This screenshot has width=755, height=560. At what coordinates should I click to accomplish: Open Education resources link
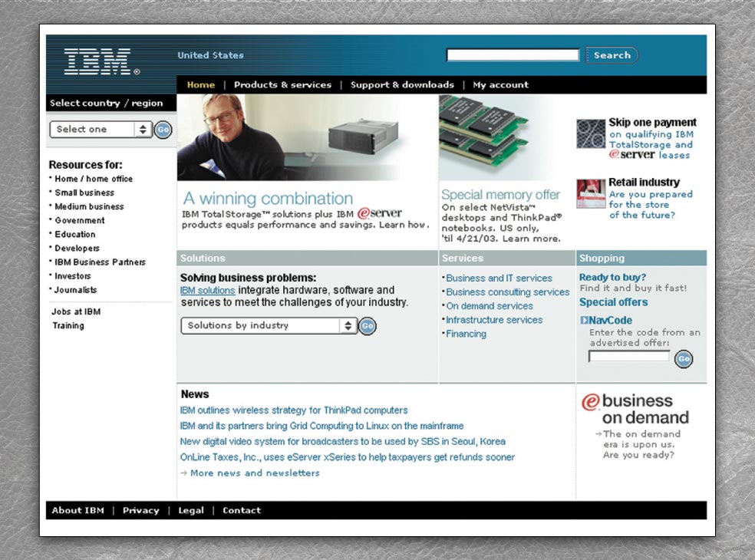pos(74,235)
